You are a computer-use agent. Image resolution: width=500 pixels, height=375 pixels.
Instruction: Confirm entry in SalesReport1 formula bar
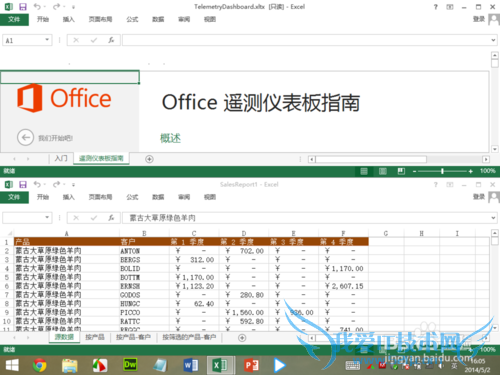coord(94,218)
